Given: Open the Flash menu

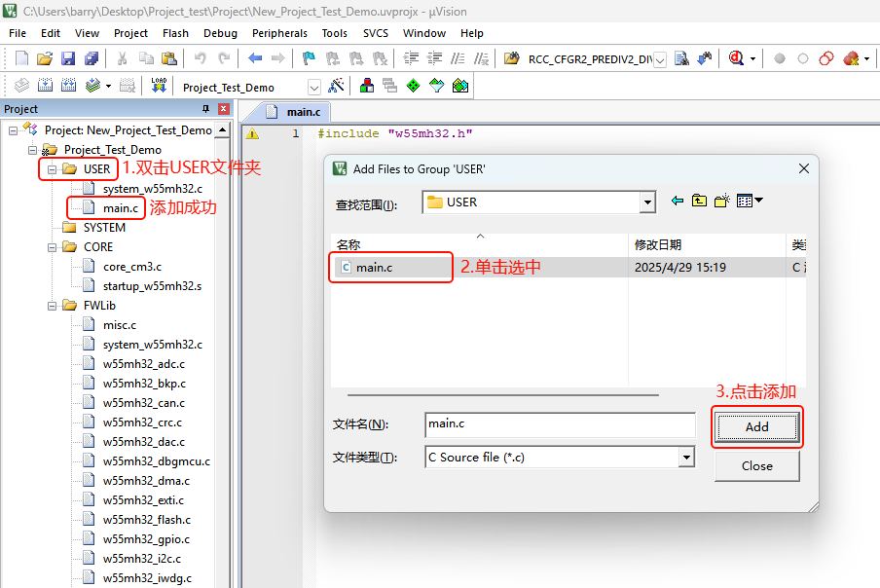Looking at the screenshot, I should pyautogui.click(x=176, y=33).
